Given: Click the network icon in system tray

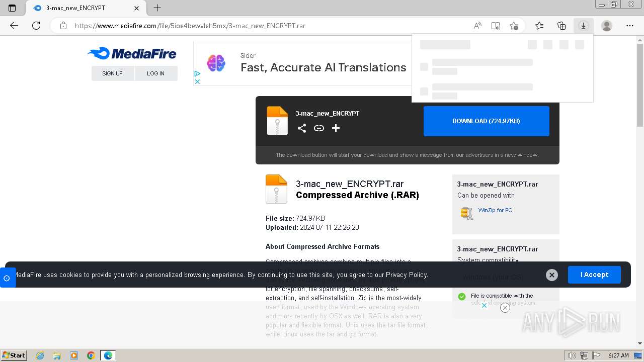Looking at the screenshot, I should pyautogui.click(x=584, y=355).
